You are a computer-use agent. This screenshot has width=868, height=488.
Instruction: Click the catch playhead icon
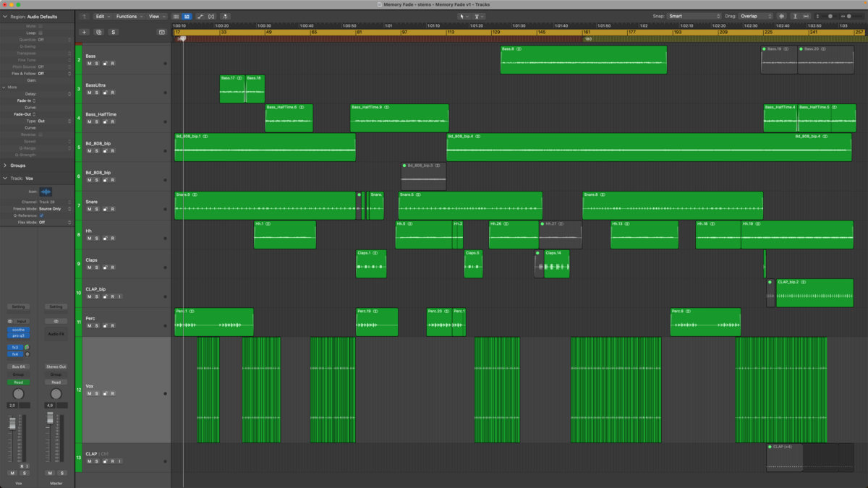click(x=226, y=16)
